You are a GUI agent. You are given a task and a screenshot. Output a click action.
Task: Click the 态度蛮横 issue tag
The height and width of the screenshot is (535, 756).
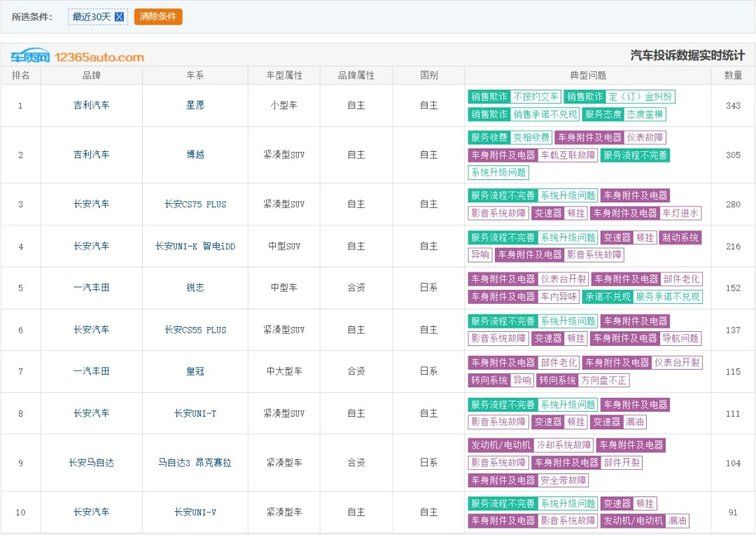point(645,115)
